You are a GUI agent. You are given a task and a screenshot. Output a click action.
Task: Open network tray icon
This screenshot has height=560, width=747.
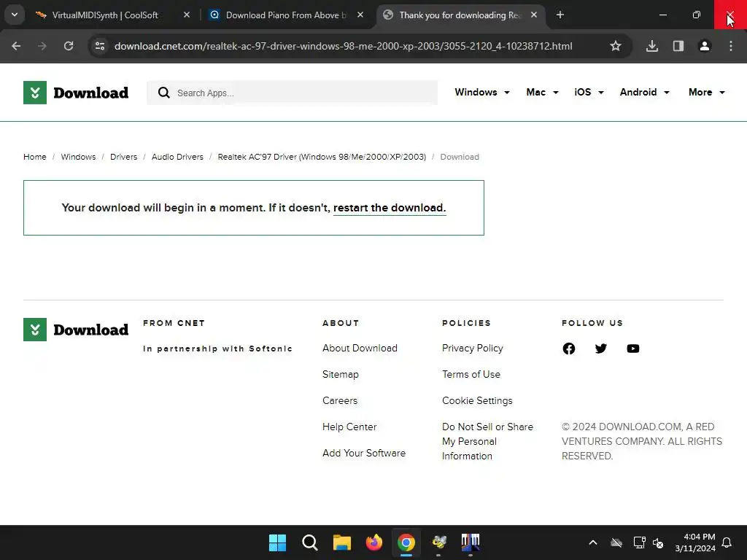(x=639, y=542)
